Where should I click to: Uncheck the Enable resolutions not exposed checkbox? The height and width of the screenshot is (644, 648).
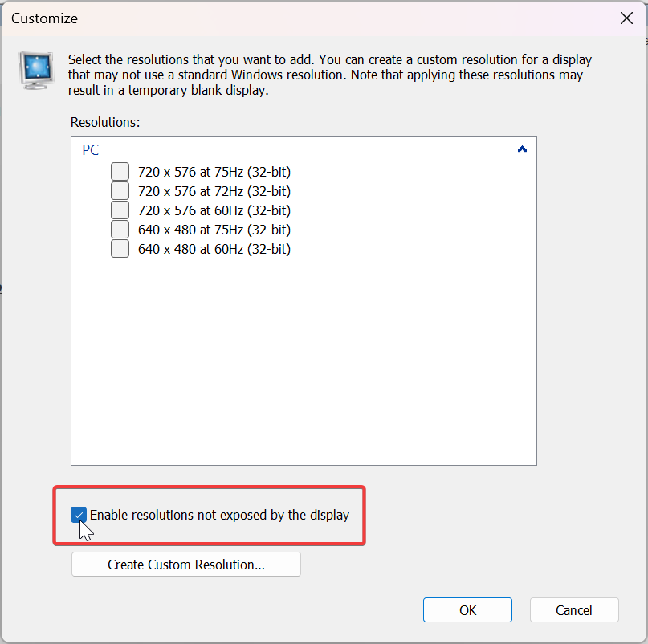coord(79,515)
